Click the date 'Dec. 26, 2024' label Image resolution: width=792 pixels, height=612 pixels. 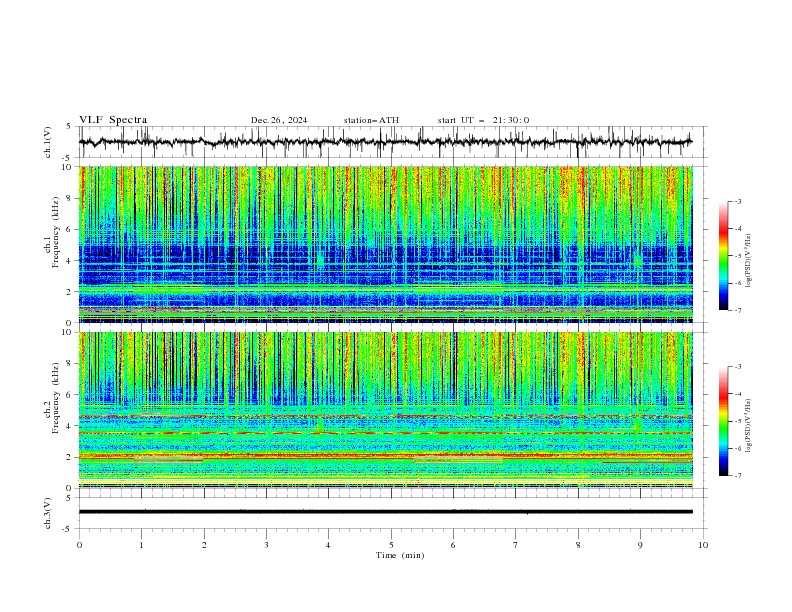click(x=279, y=120)
